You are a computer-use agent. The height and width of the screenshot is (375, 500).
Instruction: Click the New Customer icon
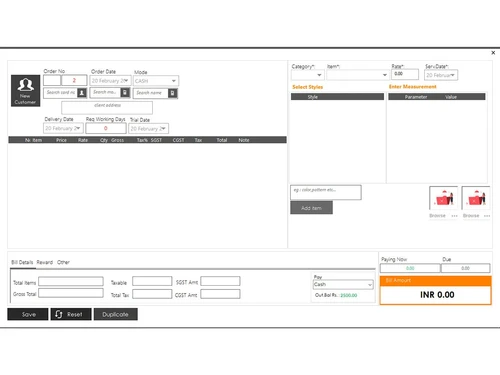coord(25,90)
